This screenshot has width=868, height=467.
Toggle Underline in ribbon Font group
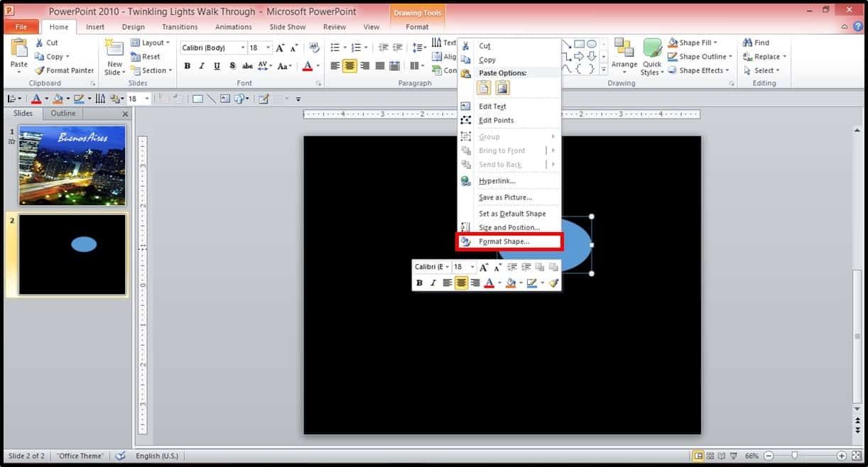[x=217, y=66]
